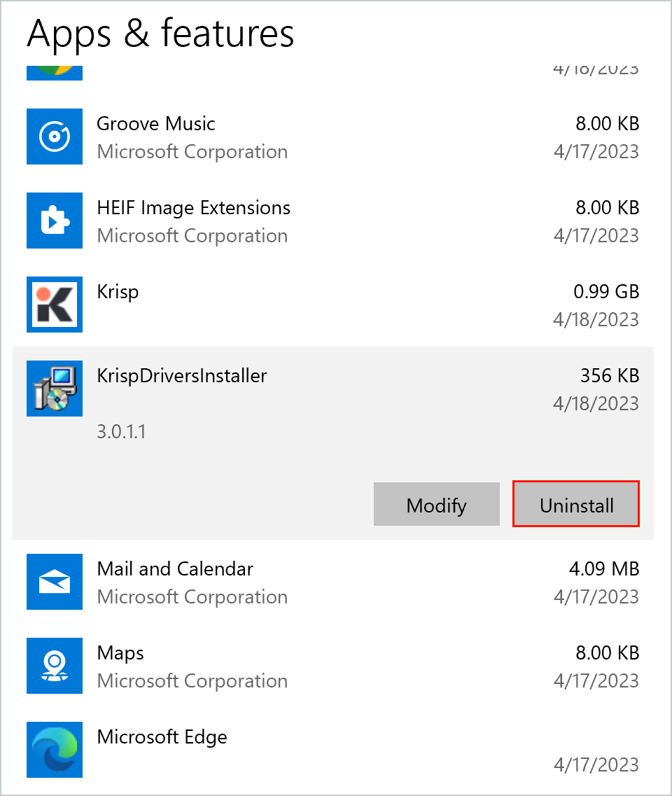The image size is (672, 796).
Task: Click the KrispDriversInstaller setup disc icon
Action: (55, 389)
